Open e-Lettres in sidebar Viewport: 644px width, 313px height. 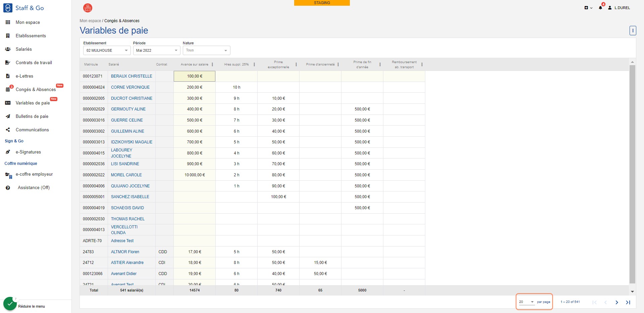point(24,76)
